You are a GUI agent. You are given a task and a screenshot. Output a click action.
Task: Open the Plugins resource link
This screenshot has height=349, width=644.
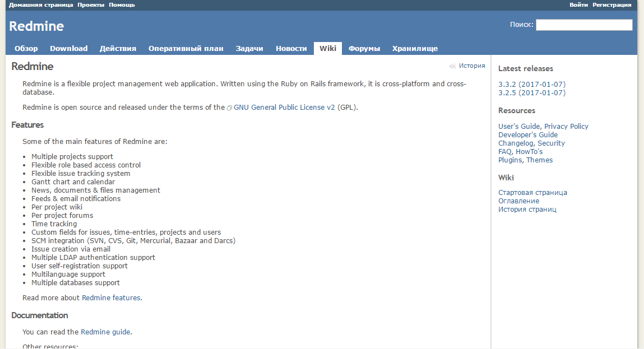[511, 160]
